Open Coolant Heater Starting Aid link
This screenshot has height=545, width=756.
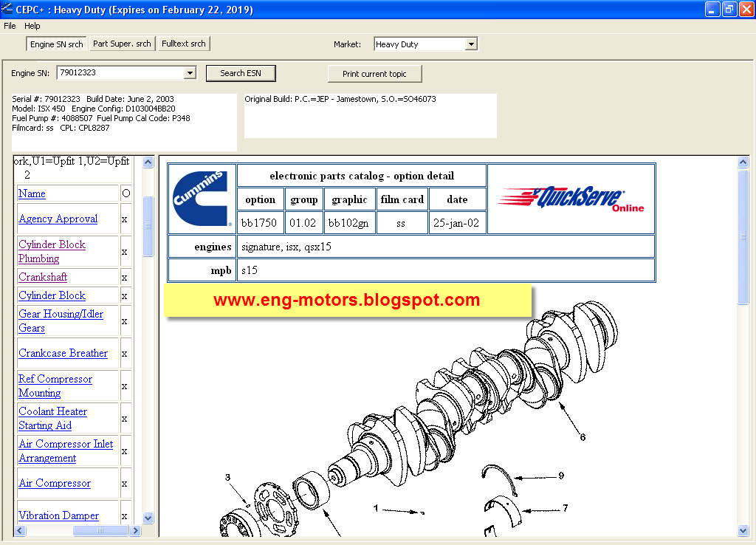tap(52, 418)
